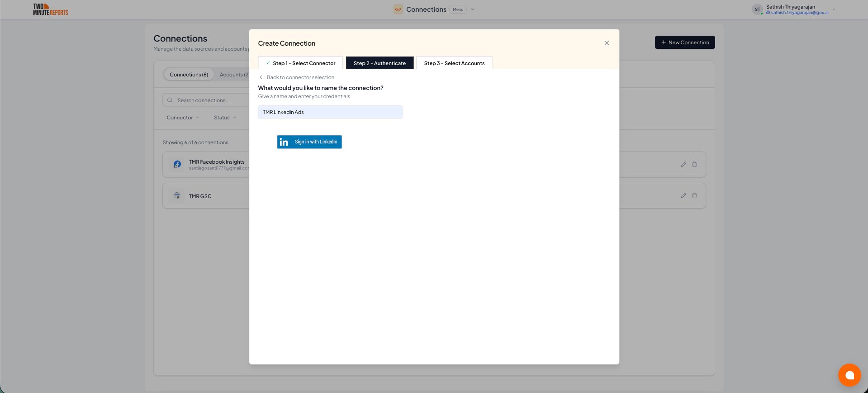This screenshot has width=868, height=393.
Task: Close the Create Connection dialog
Action: [607, 43]
